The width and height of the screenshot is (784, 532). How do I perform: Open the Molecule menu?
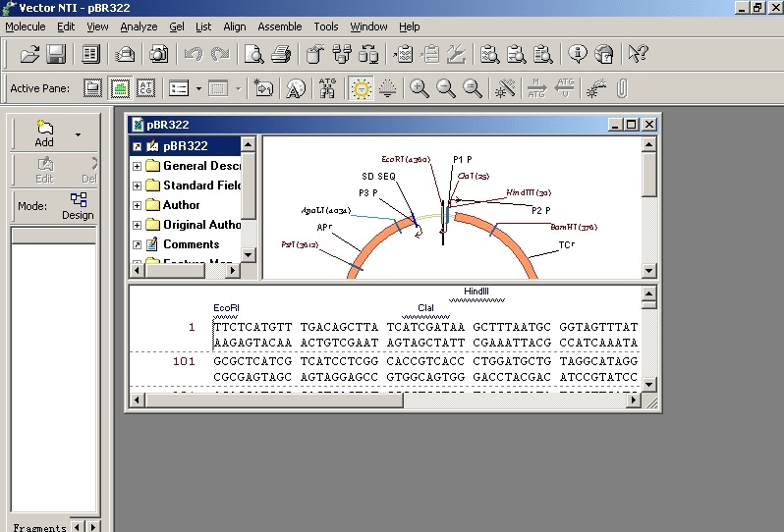pos(26,27)
